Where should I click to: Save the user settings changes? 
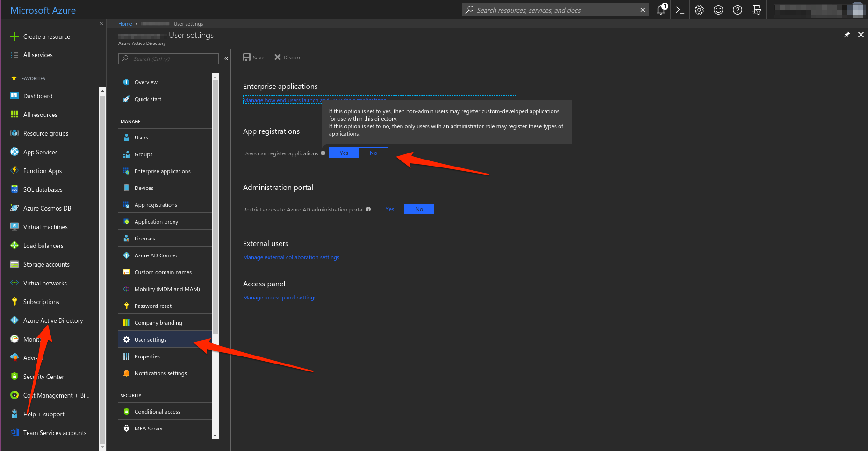point(253,57)
